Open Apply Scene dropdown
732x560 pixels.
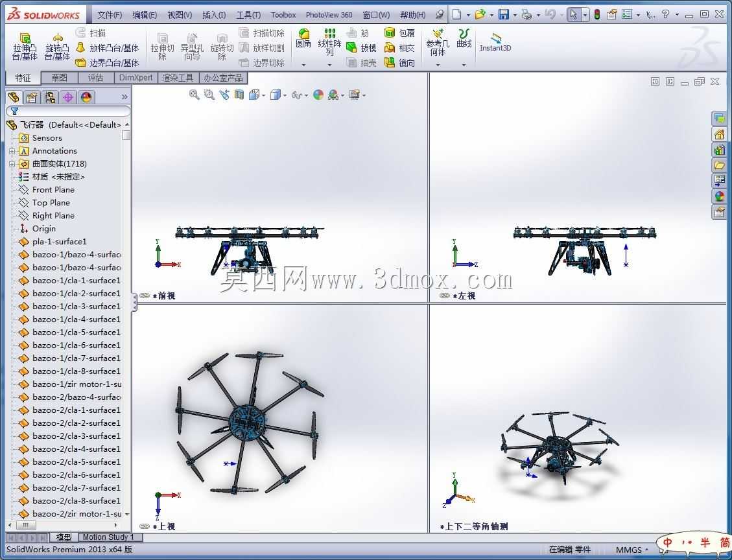(x=336, y=95)
